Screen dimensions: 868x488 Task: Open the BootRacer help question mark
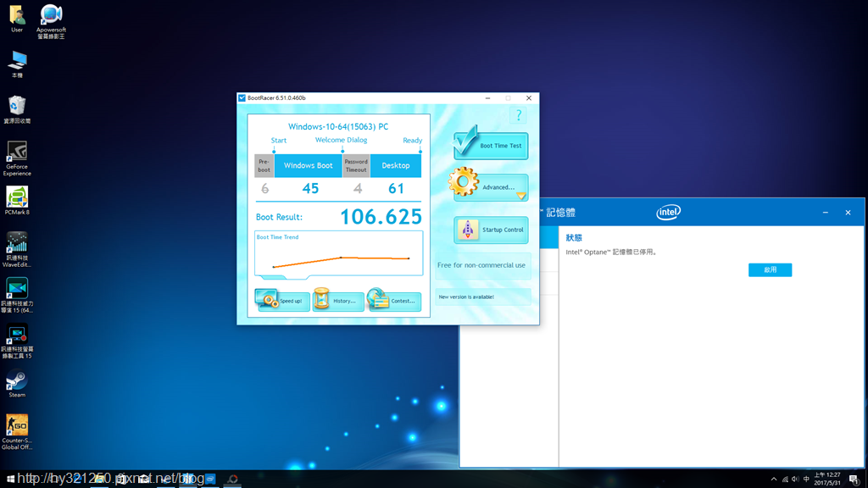click(519, 115)
